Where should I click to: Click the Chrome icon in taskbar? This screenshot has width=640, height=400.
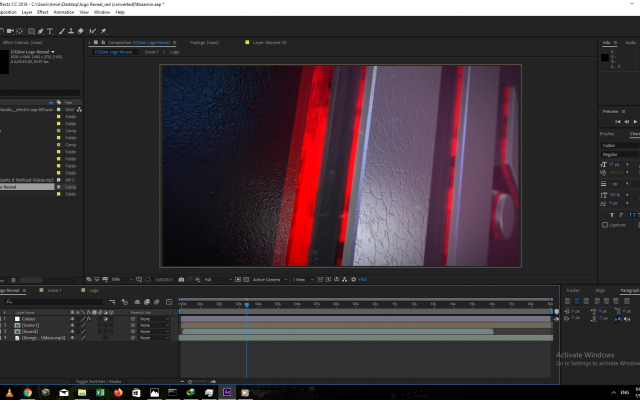tap(28, 392)
